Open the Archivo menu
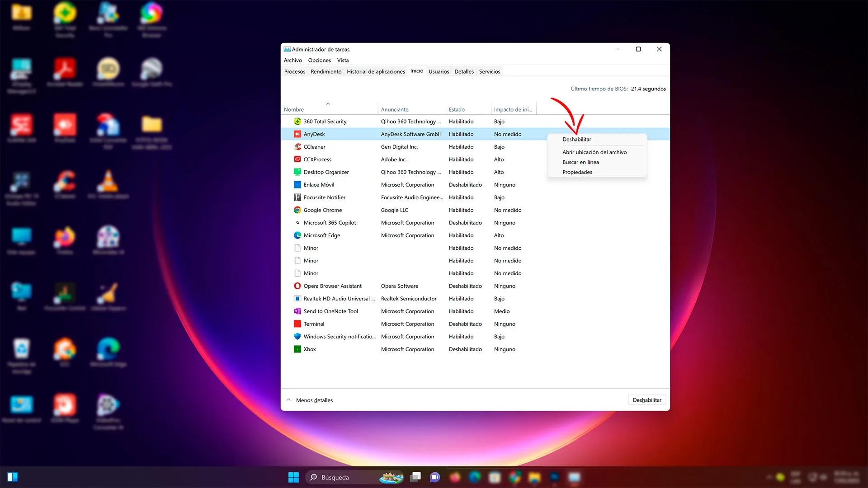This screenshot has width=868, height=488. pos(293,61)
